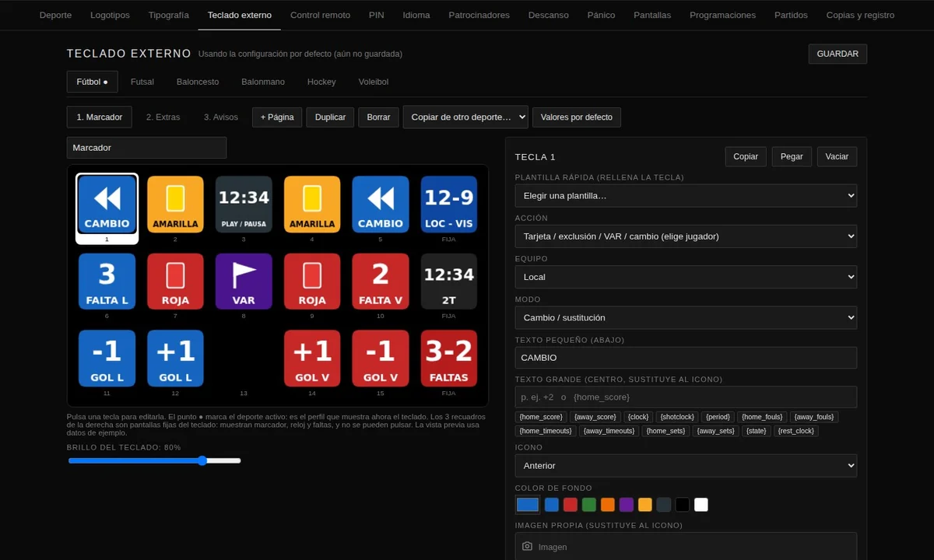Open the Equipo dropdown showing Local
Viewport: 934px width, 560px height.
point(686,277)
